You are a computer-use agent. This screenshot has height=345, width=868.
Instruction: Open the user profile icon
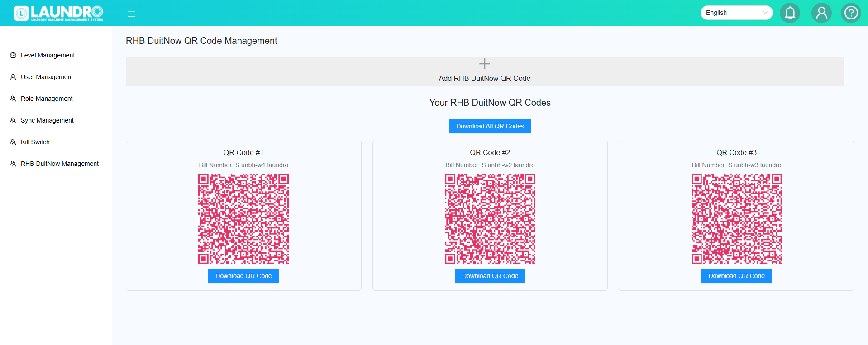(821, 13)
